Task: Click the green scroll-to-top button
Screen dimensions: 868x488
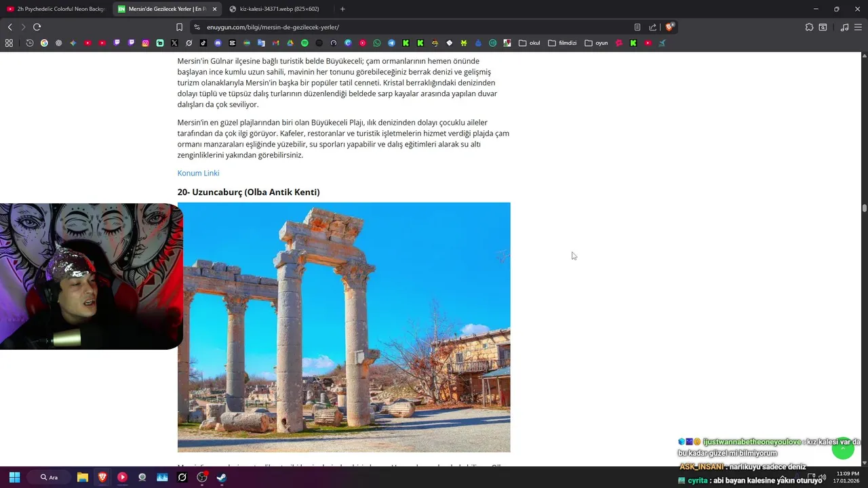Action: click(x=843, y=448)
